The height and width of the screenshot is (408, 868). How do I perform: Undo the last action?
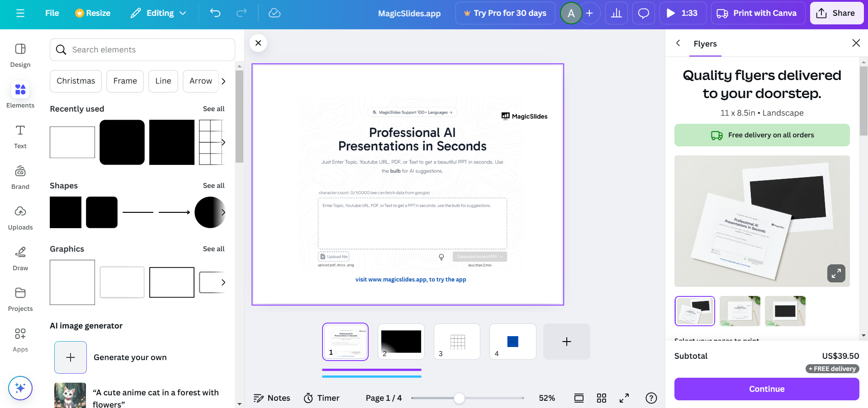[215, 13]
